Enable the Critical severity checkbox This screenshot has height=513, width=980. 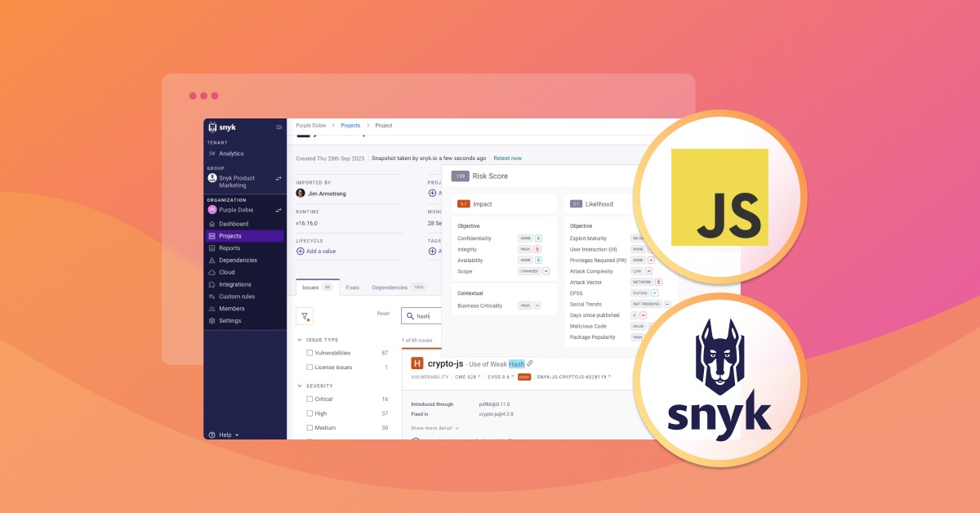pos(310,399)
